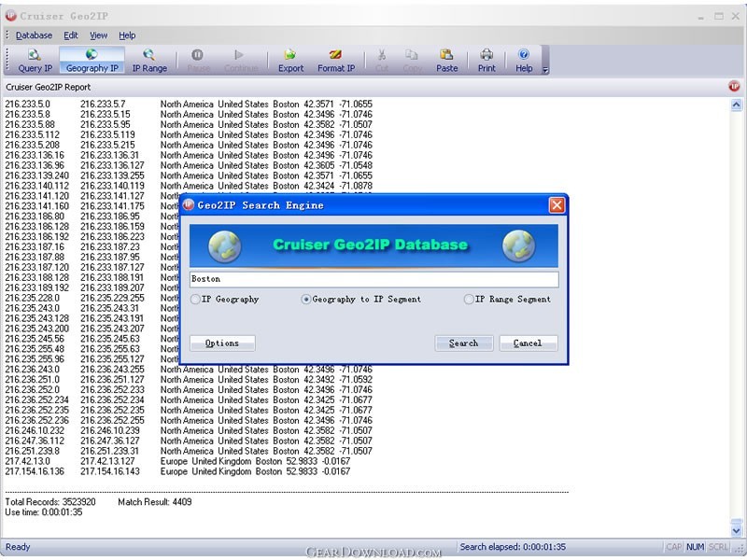747x560 pixels.
Task: Print the Geo2IP report
Action: 486,61
